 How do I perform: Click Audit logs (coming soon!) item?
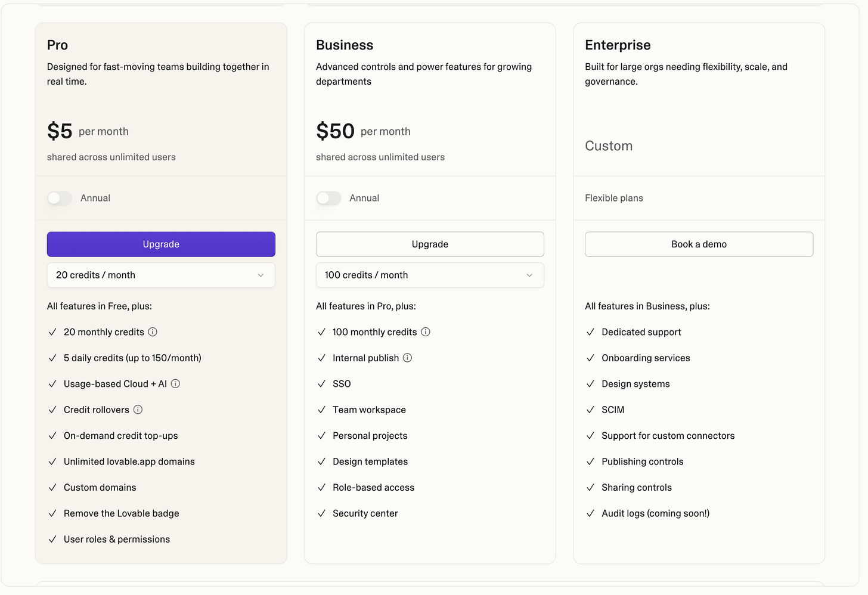point(655,513)
